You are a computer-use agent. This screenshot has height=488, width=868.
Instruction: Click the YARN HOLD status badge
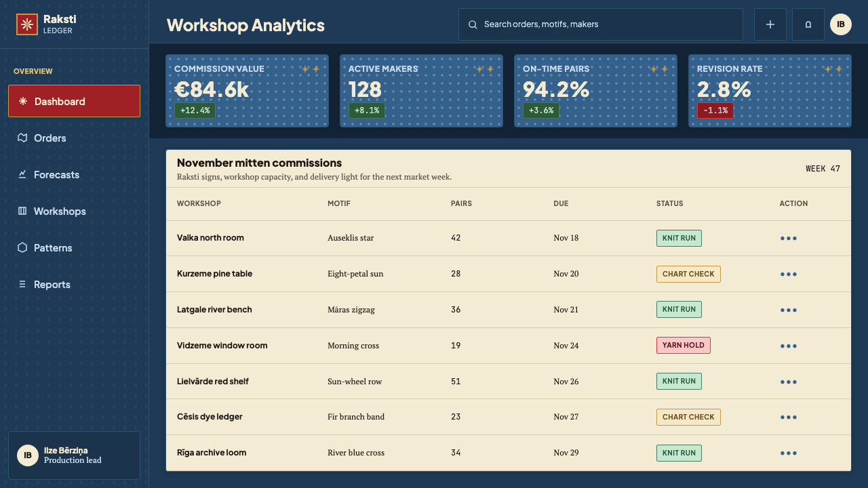pyautogui.click(x=683, y=345)
